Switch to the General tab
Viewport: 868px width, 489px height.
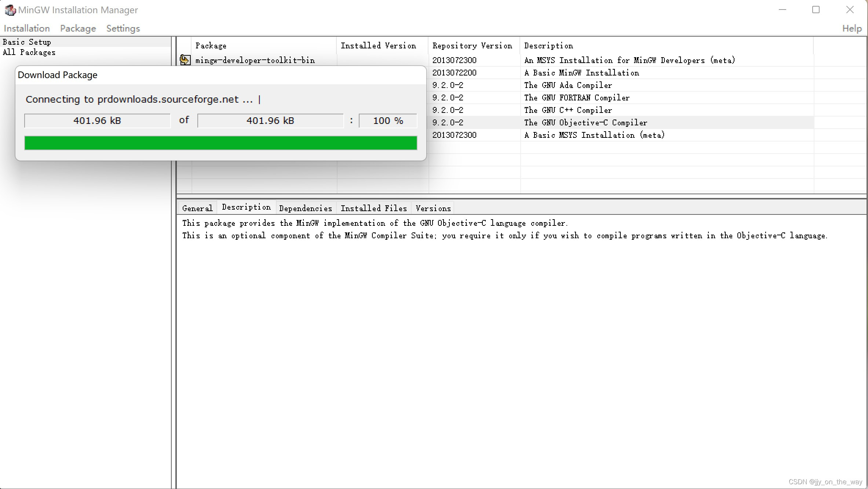click(x=197, y=208)
